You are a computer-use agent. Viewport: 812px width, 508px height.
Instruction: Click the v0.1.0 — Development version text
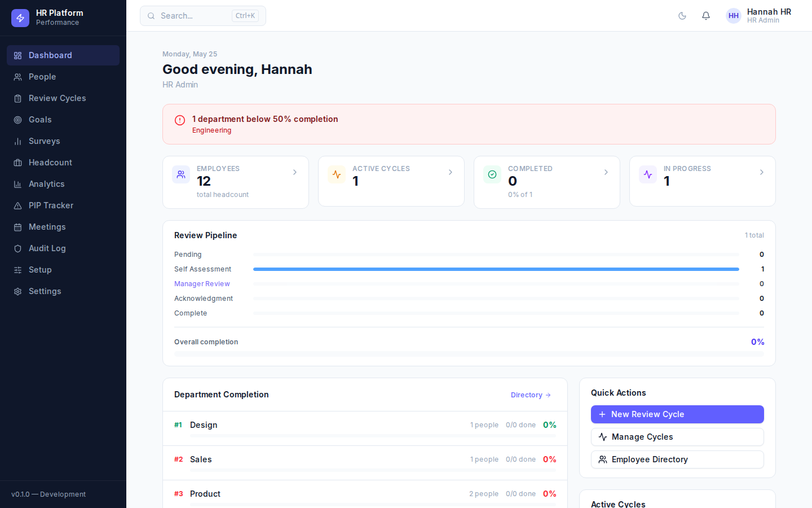point(48,494)
